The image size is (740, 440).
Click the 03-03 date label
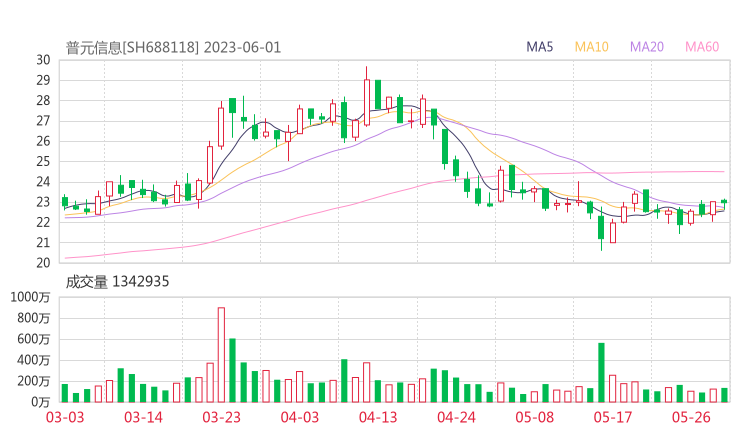(65, 417)
